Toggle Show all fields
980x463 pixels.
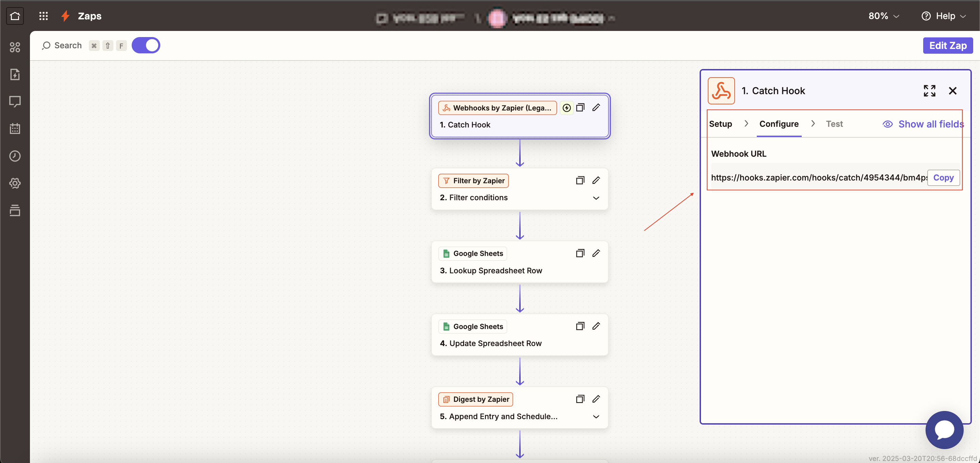point(923,124)
